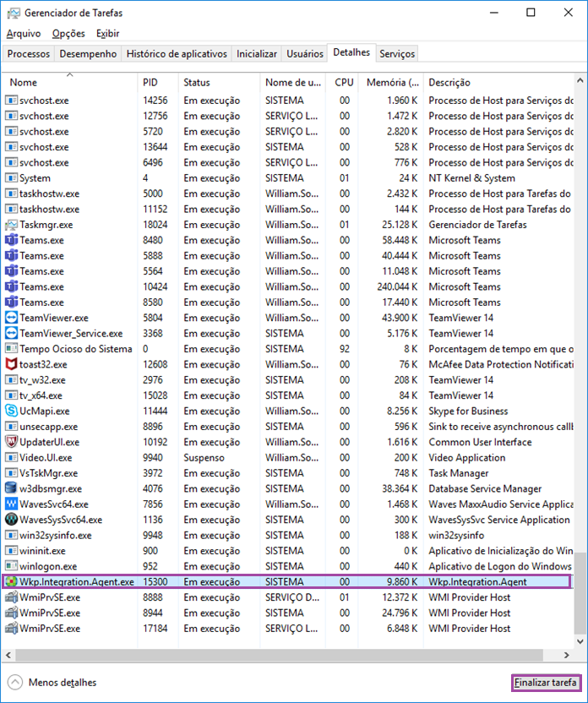Click the vertical scrollbar up arrow

[580, 81]
